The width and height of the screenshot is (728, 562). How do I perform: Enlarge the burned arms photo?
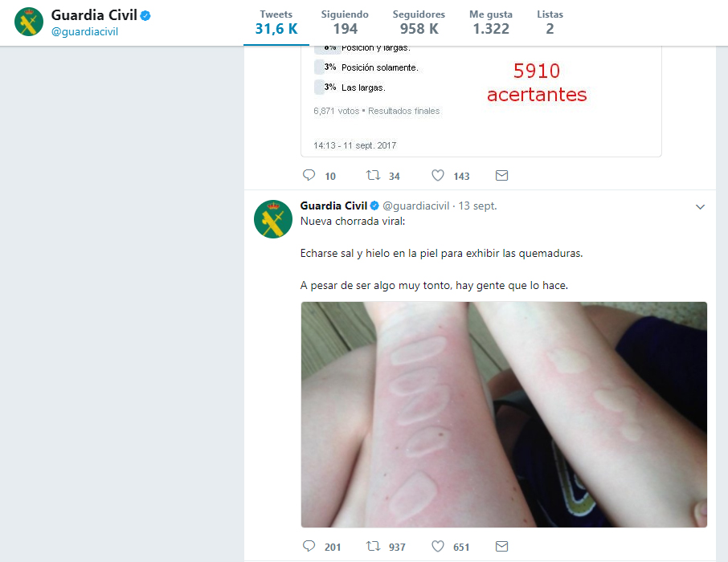coord(504,414)
